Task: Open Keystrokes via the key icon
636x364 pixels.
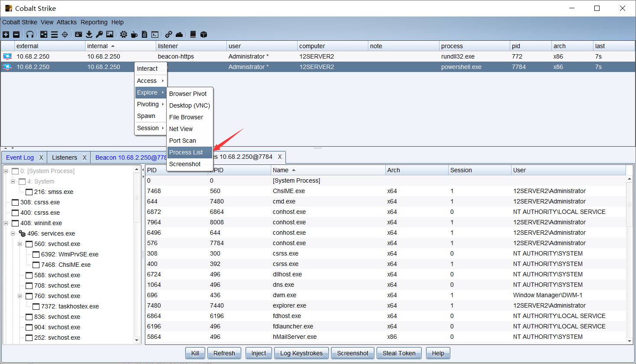Action: coord(99,34)
